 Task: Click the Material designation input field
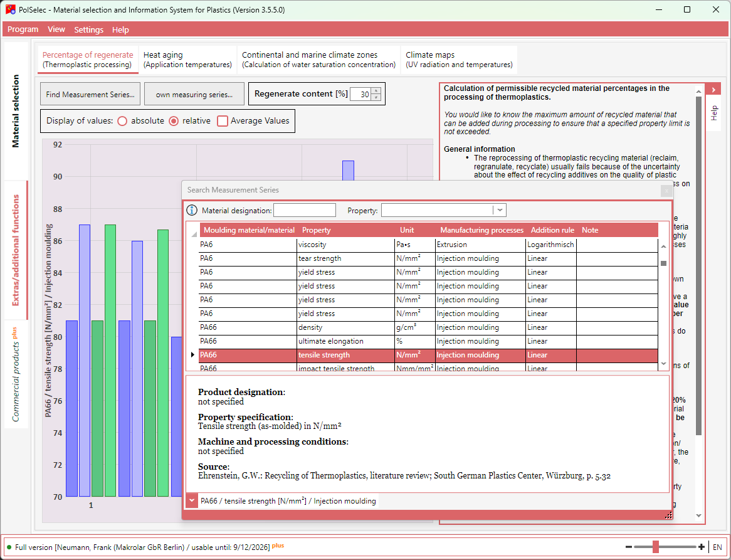click(305, 210)
